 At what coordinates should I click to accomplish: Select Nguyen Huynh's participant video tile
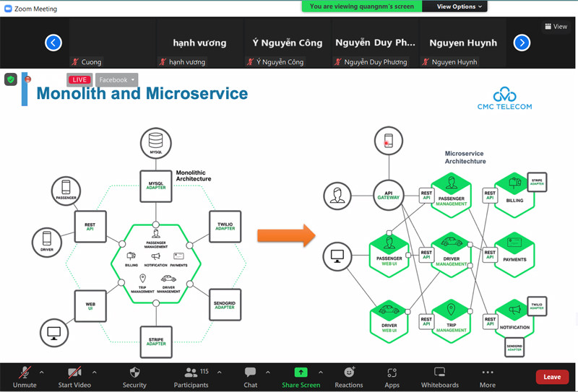463,43
